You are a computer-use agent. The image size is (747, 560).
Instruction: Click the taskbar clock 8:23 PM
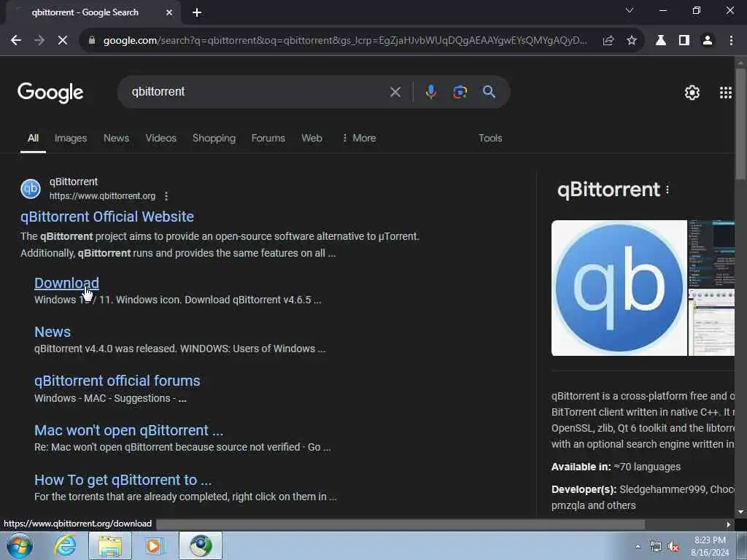(710, 540)
